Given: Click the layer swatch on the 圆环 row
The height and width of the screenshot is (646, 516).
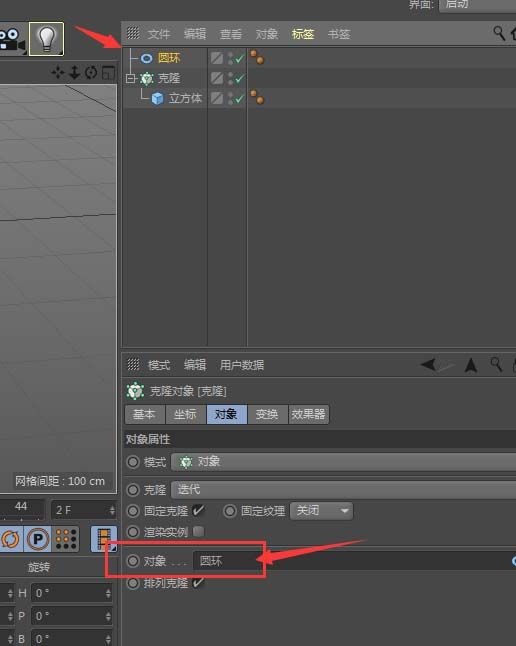Looking at the screenshot, I should 217,58.
